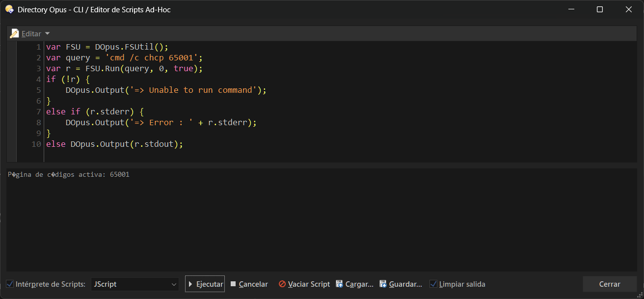Click line number 5 in the gutter

tap(38, 90)
